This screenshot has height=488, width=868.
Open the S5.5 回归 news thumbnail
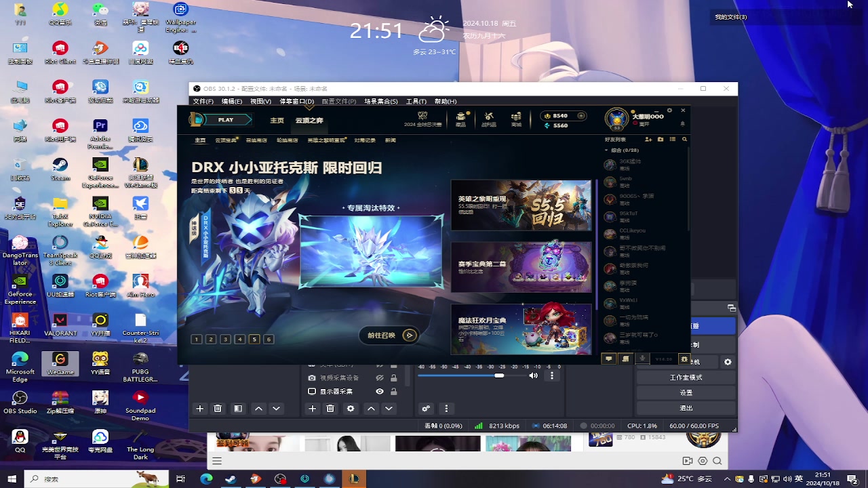[x=521, y=205]
